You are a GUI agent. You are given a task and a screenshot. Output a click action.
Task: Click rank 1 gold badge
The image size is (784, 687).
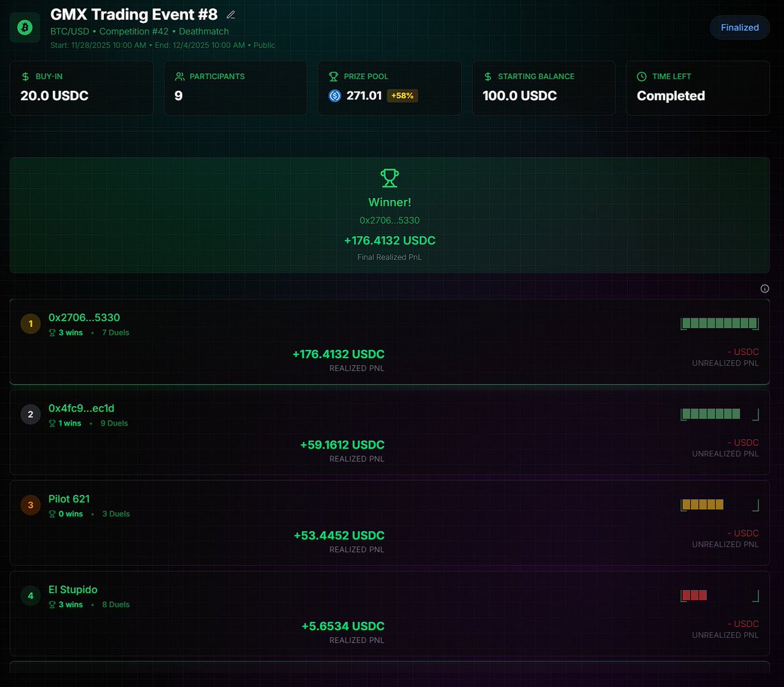point(30,324)
